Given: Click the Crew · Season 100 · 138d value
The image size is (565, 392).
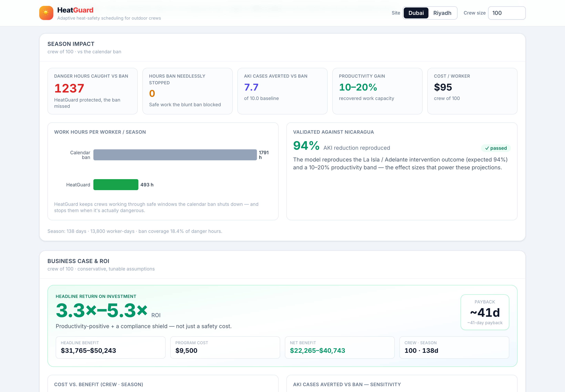Looking at the screenshot, I should click(421, 350).
